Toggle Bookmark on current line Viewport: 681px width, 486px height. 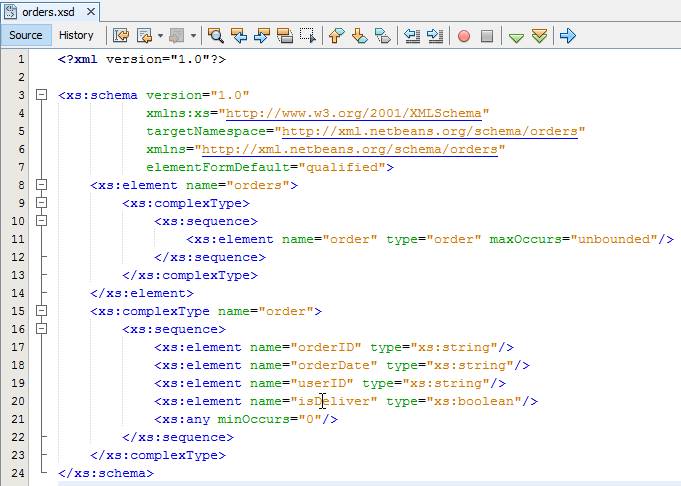click(383, 36)
